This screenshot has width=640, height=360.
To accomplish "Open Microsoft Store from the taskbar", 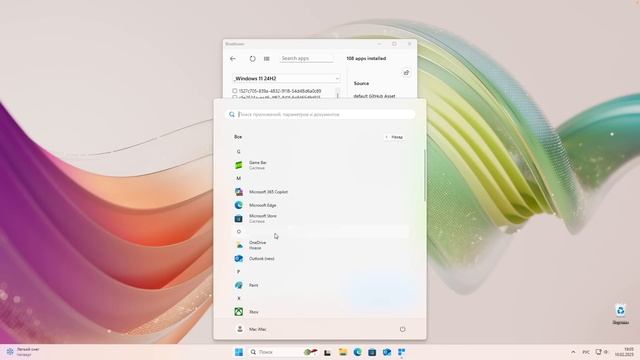I will (x=372, y=352).
